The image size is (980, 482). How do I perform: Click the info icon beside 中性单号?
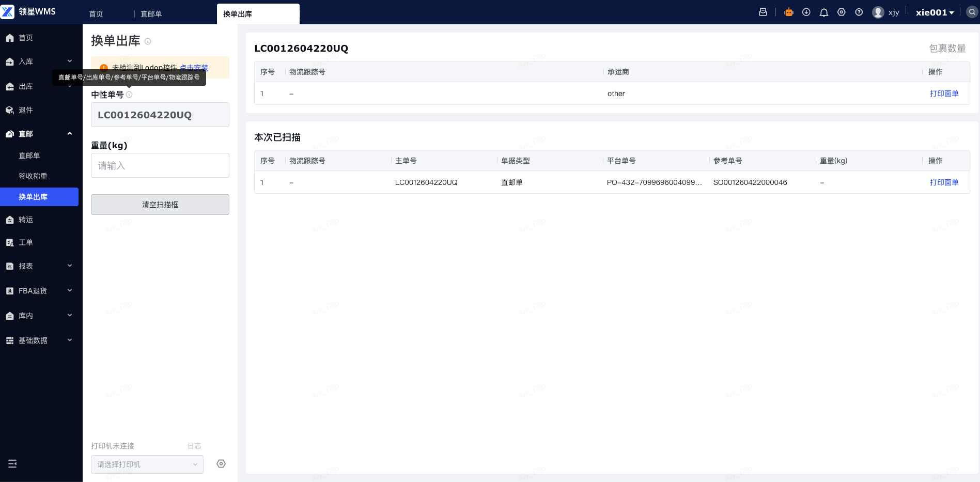click(129, 95)
